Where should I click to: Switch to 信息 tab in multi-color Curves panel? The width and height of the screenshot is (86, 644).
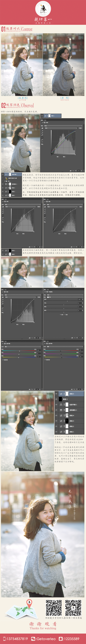pos(45,120)
